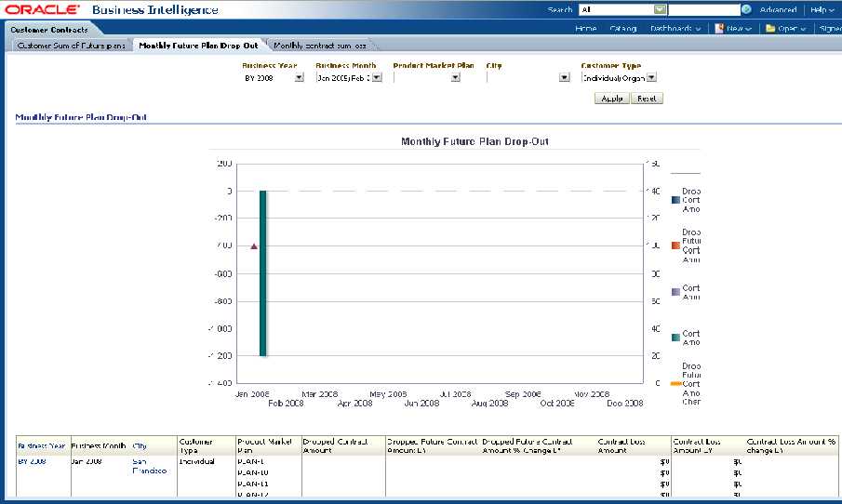Image resolution: width=842 pixels, height=504 pixels.
Task: Click the teal bar for Jan 2008
Action: [263, 273]
